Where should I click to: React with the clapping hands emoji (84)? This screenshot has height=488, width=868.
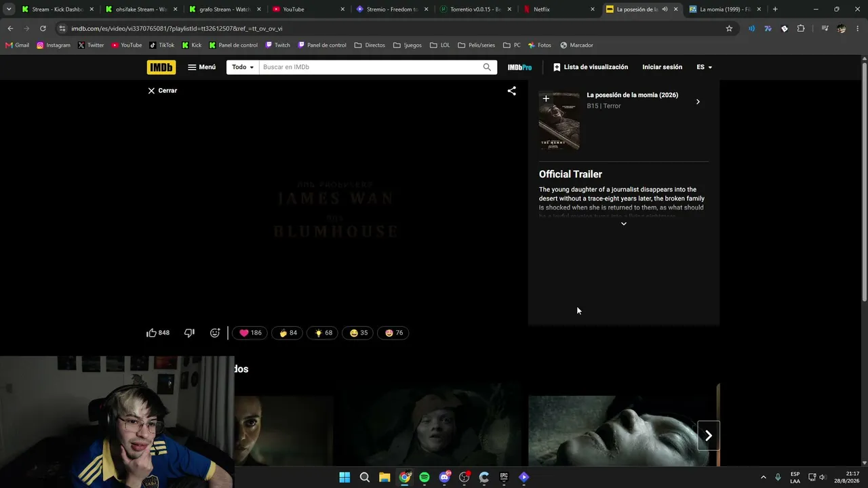coord(288,333)
